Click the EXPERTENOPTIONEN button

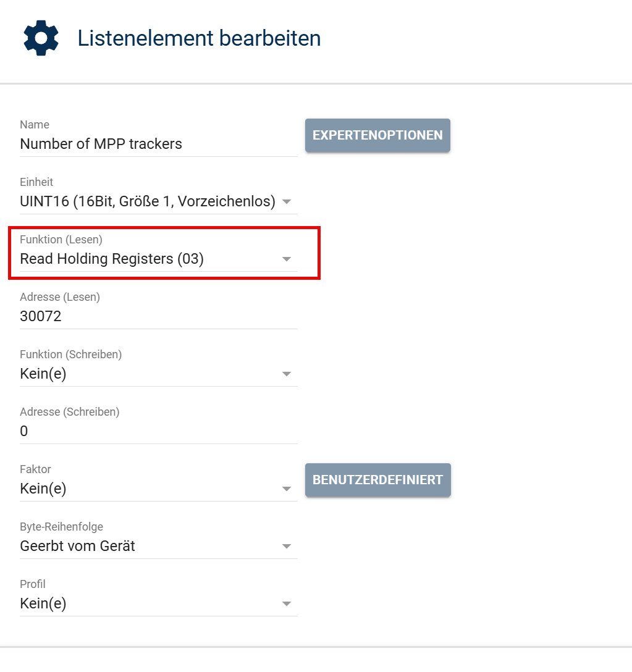pyautogui.click(x=377, y=135)
